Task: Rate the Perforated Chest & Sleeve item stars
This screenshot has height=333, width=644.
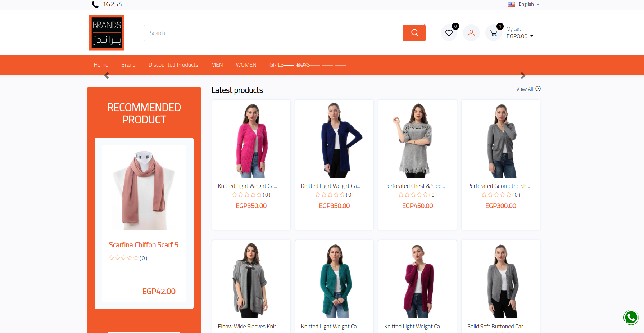Action: (413, 195)
